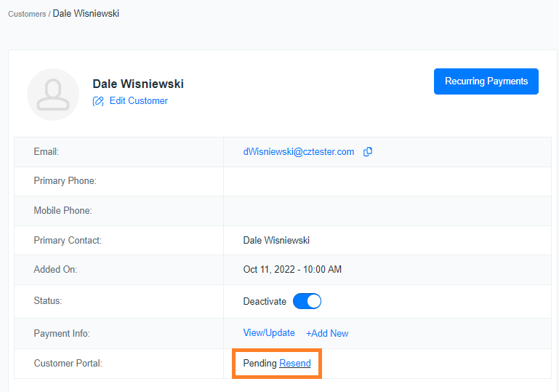
Task: Click the Mobile Phone: label
Action: coord(63,210)
